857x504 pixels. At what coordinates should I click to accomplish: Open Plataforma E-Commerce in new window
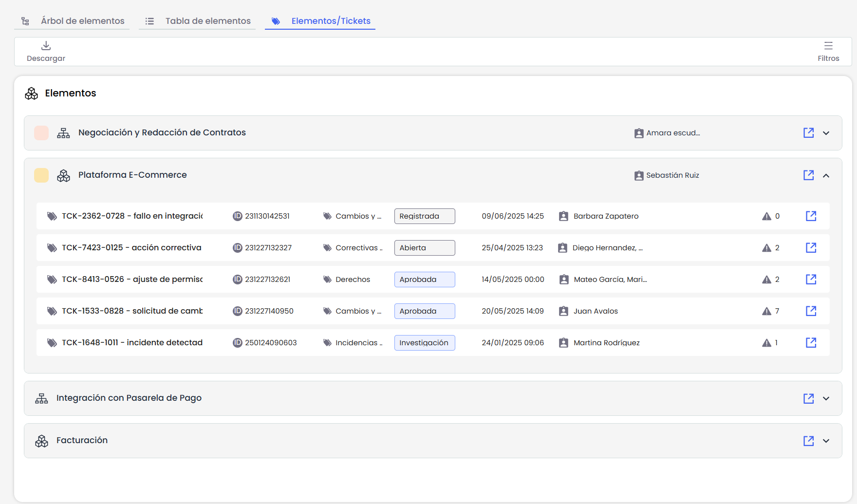(808, 175)
